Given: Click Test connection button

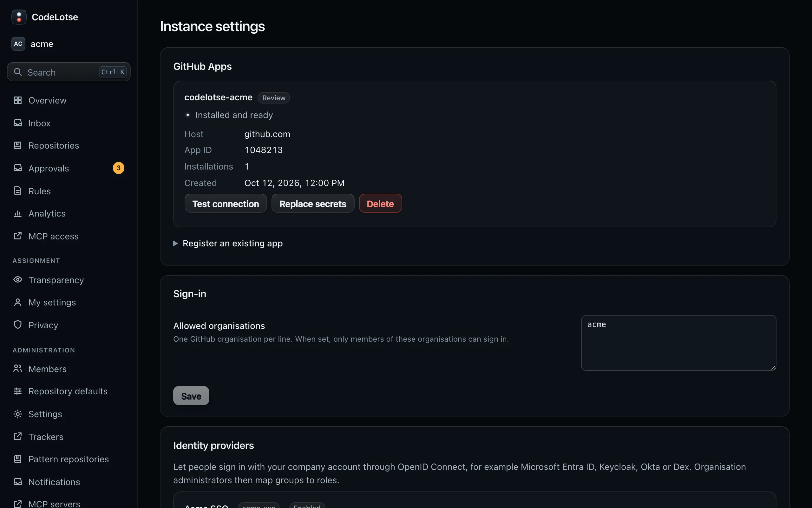Looking at the screenshot, I should click(226, 204).
